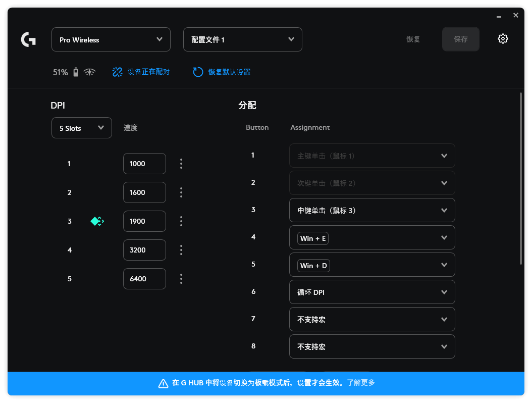Open the 循环 DPI assignment dropdown
532x403 pixels.
(x=372, y=292)
